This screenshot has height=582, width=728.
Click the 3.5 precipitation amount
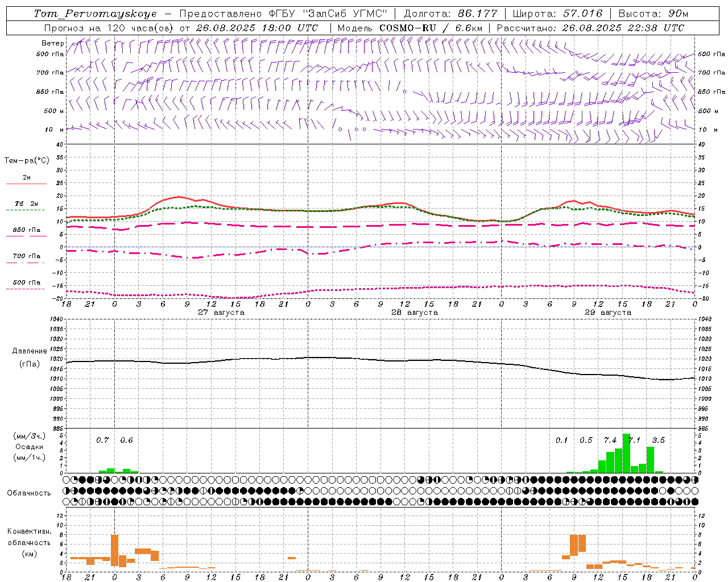pyautogui.click(x=659, y=440)
